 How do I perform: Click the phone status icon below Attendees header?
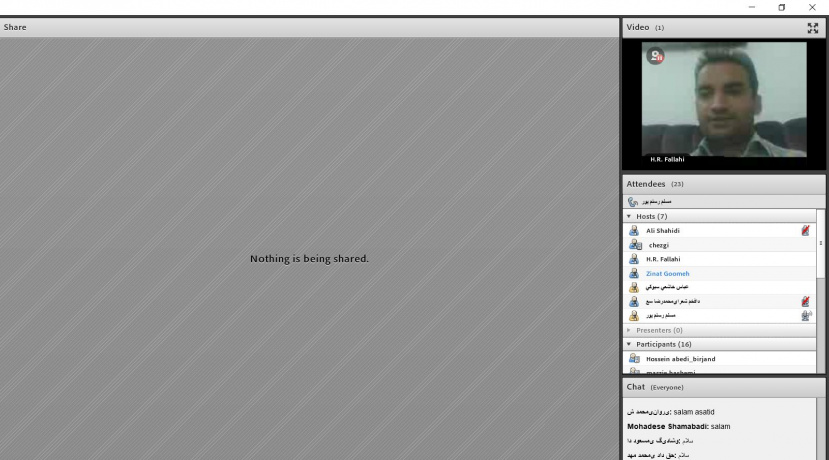click(x=632, y=202)
